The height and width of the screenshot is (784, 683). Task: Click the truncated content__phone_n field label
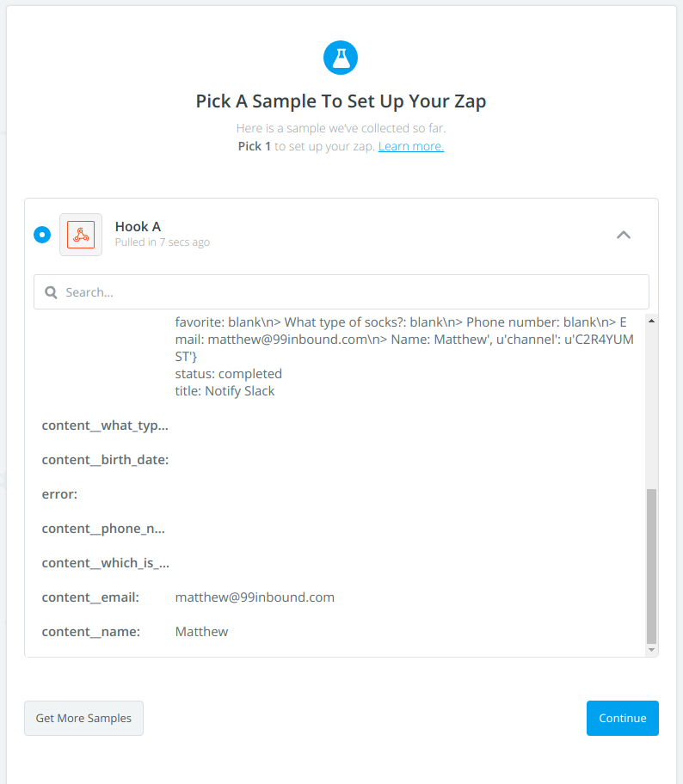coord(103,529)
